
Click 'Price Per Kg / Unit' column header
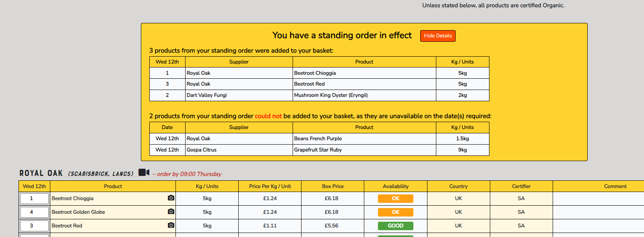click(x=270, y=186)
